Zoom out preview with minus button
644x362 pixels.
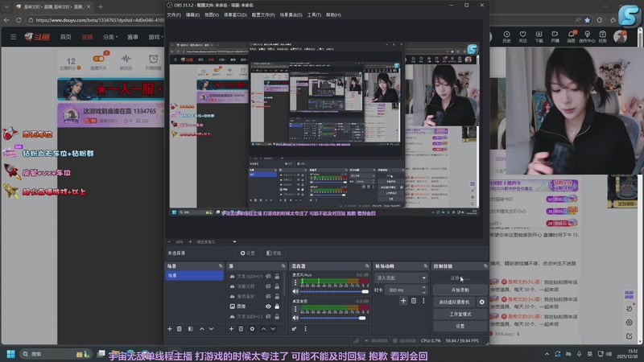169,242
